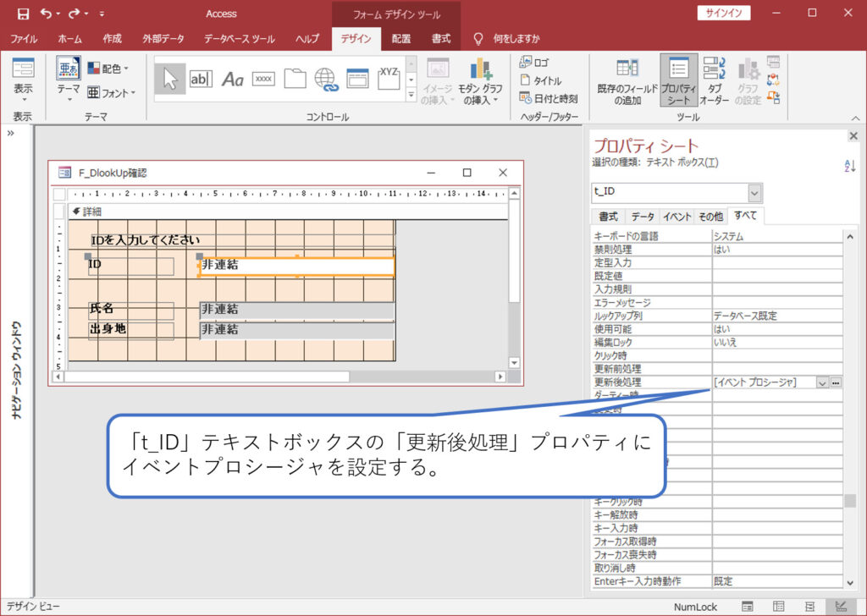Viewport: 867px width, 616px height.
Task: Sort properties with the A-Z sort icon
Action: (x=850, y=165)
